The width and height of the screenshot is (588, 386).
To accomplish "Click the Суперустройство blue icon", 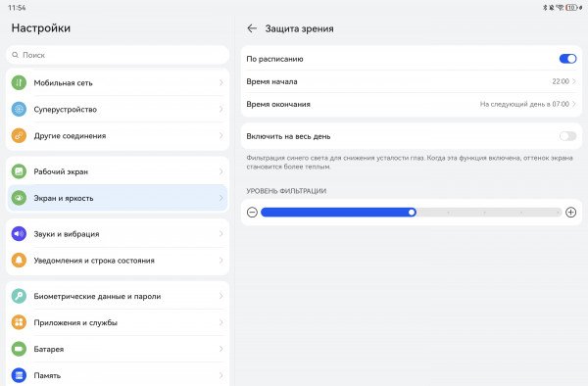I will (x=19, y=109).
